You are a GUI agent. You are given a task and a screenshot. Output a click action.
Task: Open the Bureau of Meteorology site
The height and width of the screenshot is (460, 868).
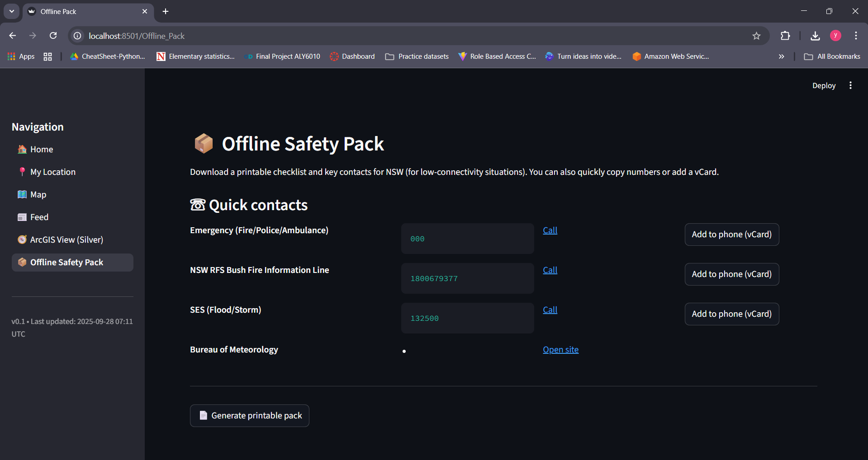[x=561, y=350]
